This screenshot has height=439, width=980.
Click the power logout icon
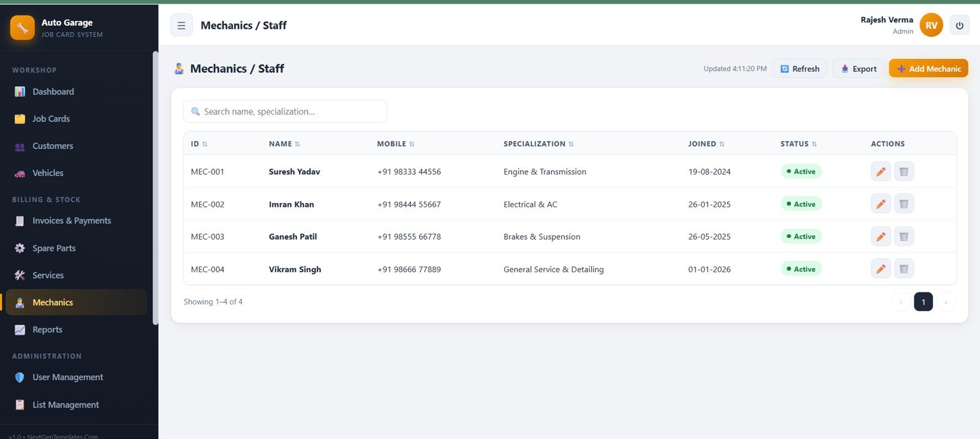point(960,25)
